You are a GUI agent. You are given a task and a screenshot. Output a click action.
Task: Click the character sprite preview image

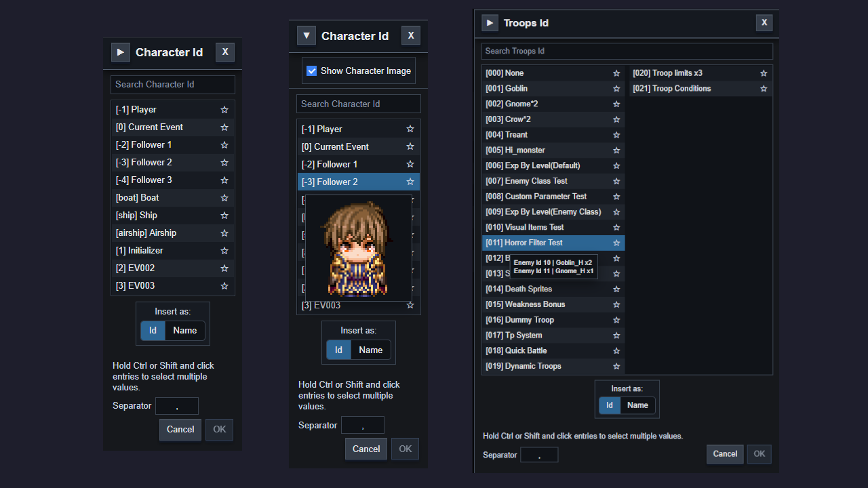point(359,248)
